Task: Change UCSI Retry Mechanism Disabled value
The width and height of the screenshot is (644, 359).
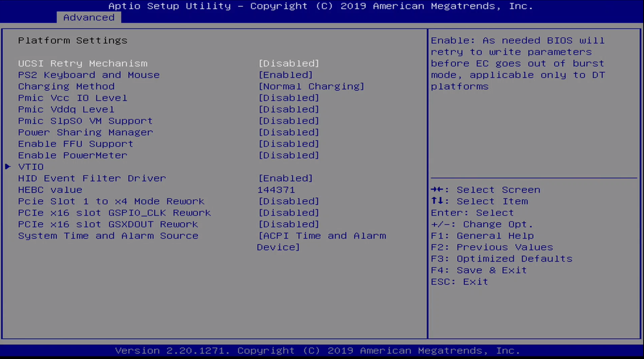Action: click(x=289, y=63)
